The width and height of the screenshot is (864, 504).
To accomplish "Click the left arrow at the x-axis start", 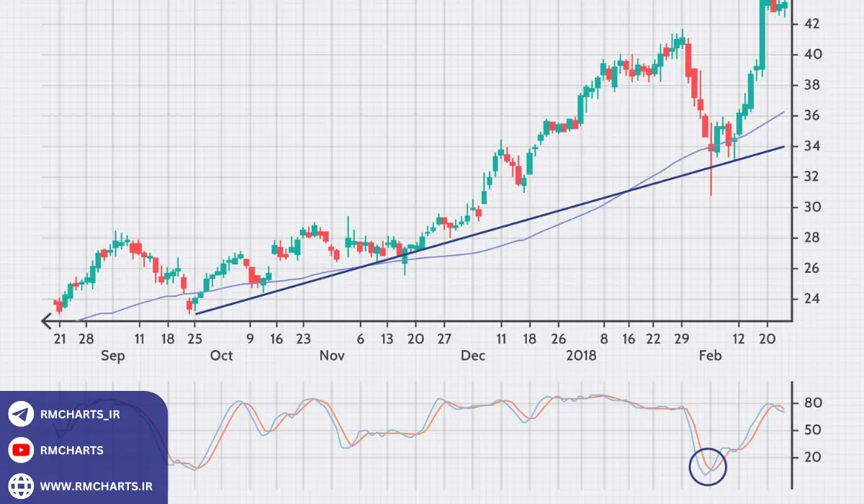I will (48, 321).
